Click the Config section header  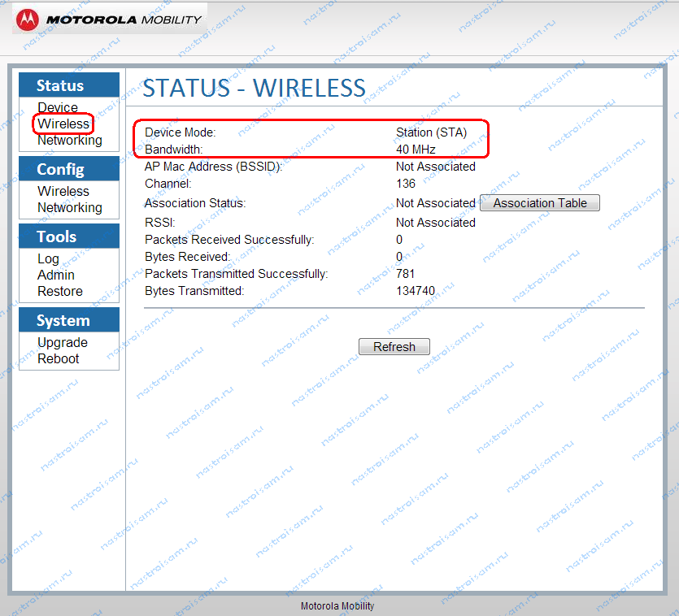pos(60,169)
